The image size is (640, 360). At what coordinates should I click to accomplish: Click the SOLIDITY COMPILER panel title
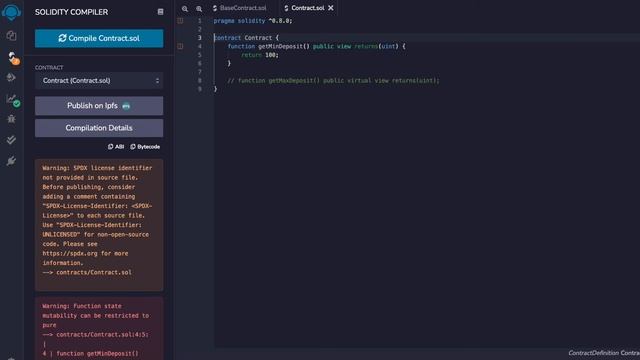click(71, 12)
